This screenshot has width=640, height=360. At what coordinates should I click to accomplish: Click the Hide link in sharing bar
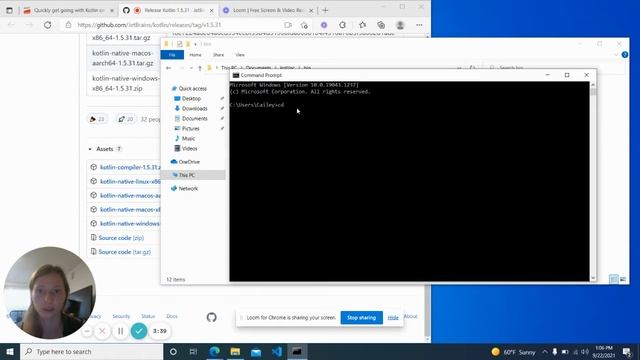[x=393, y=318]
